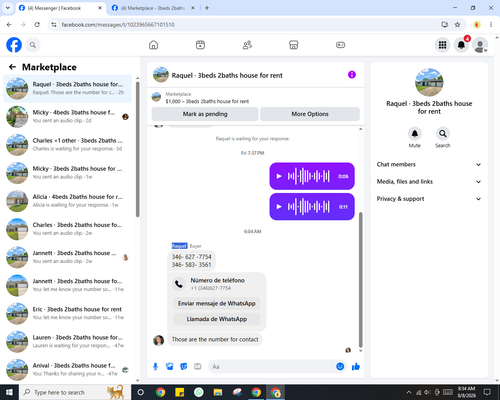Screen dimensions: 500x400
Task: Open the Reels video icon
Action: pos(200,45)
